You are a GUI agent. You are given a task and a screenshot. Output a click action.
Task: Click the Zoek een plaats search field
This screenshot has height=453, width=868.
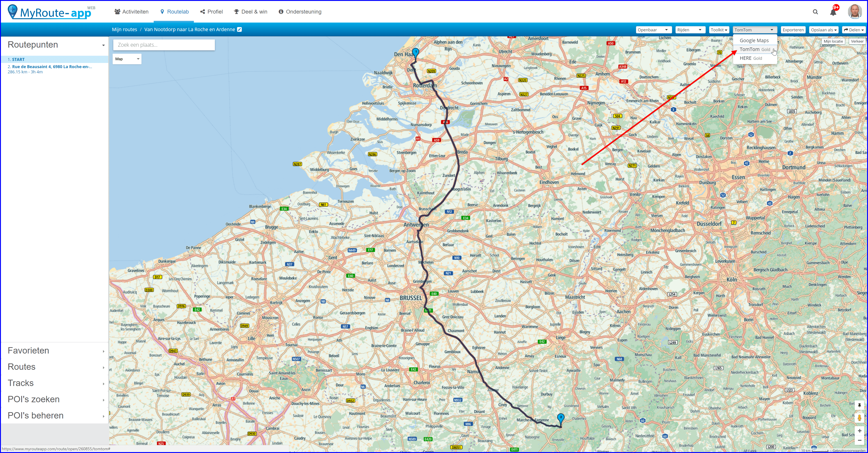coord(164,45)
